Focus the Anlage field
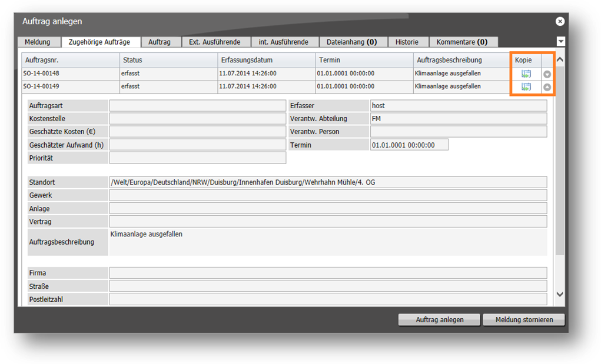 328,208
